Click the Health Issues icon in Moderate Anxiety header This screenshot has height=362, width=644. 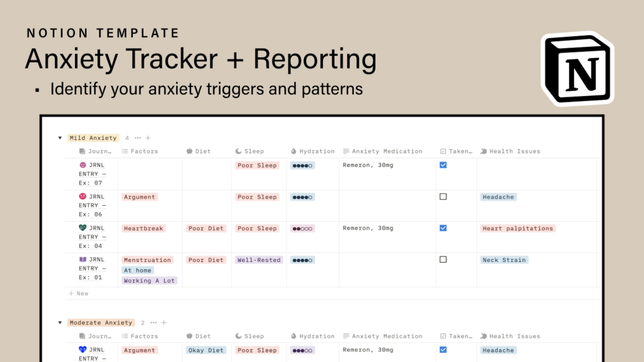[x=483, y=336]
